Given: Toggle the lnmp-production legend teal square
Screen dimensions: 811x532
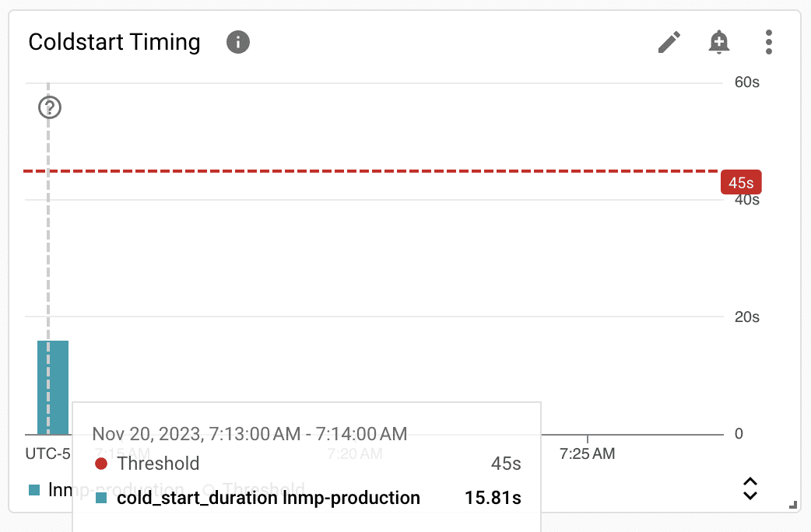Looking at the screenshot, I should pyautogui.click(x=34, y=489).
